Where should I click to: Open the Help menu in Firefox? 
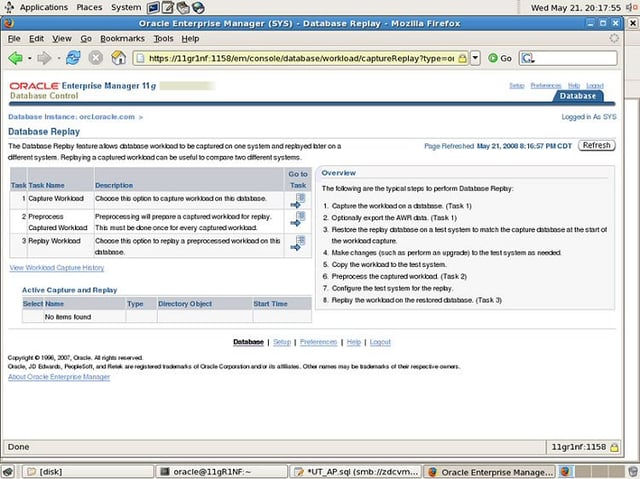click(190, 39)
